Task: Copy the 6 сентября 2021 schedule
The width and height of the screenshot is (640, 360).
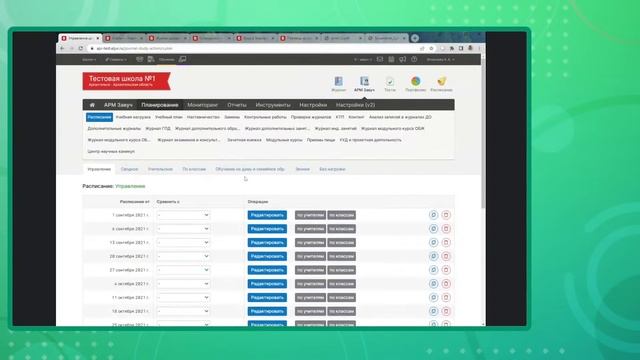Action: pyautogui.click(x=433, y=229)
